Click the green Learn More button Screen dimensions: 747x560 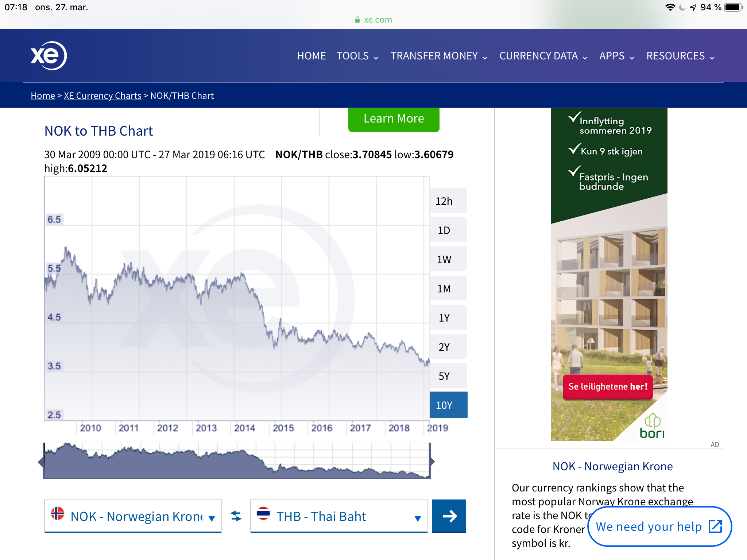pos(394,119)
